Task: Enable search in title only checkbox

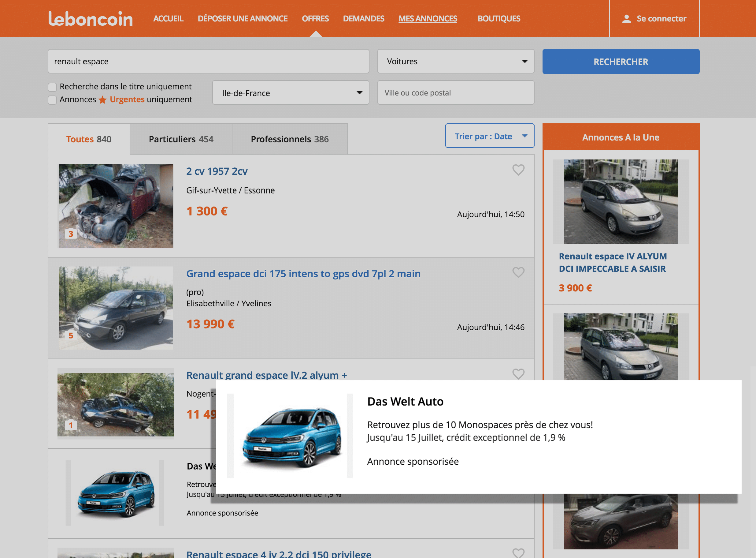Action: coord(52,87)
